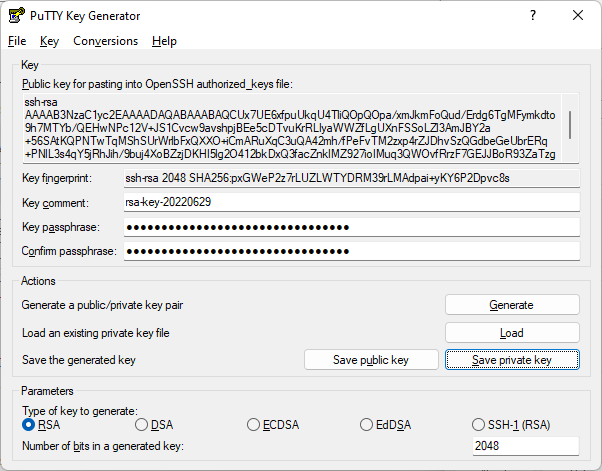Open the Key menu
This screenshot has height=471, width=602.
(x=50, y=41)
